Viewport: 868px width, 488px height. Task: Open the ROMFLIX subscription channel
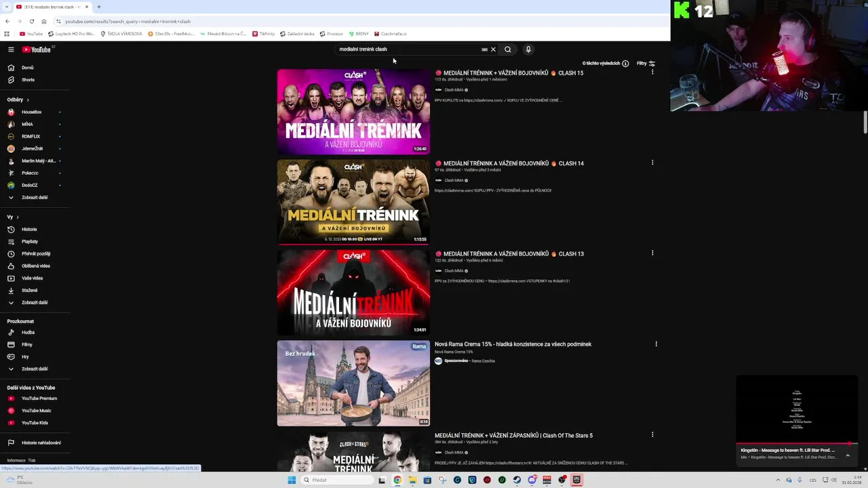click(x=31, y=136)
